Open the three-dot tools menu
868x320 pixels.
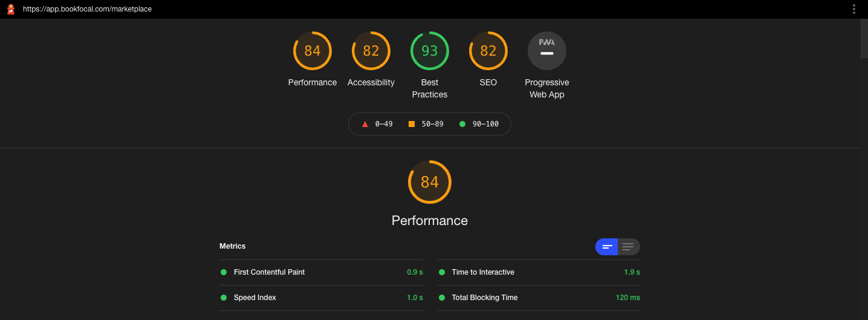click(x=854, y=9)
